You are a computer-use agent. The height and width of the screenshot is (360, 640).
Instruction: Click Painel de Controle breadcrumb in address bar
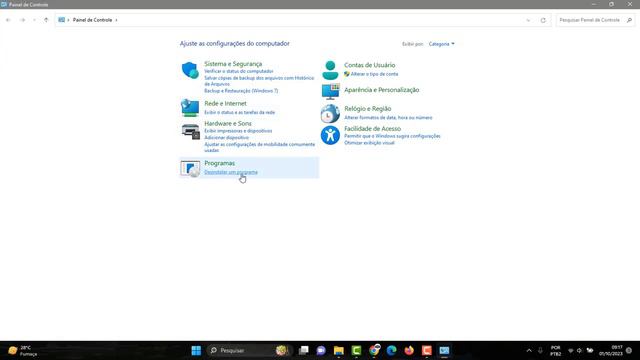pos(92,20)
